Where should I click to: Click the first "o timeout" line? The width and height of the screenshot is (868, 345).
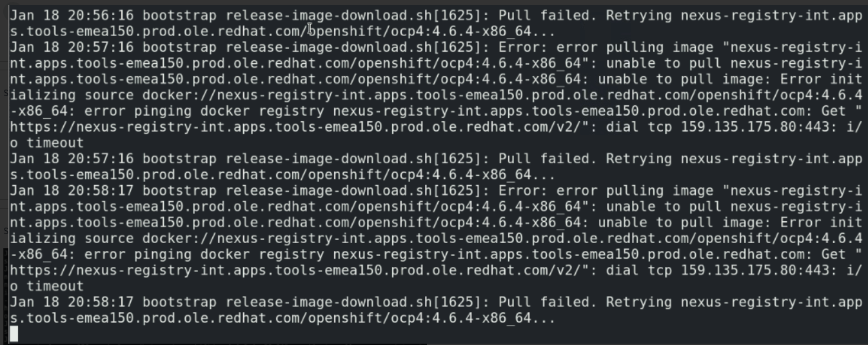pos(46,143)
